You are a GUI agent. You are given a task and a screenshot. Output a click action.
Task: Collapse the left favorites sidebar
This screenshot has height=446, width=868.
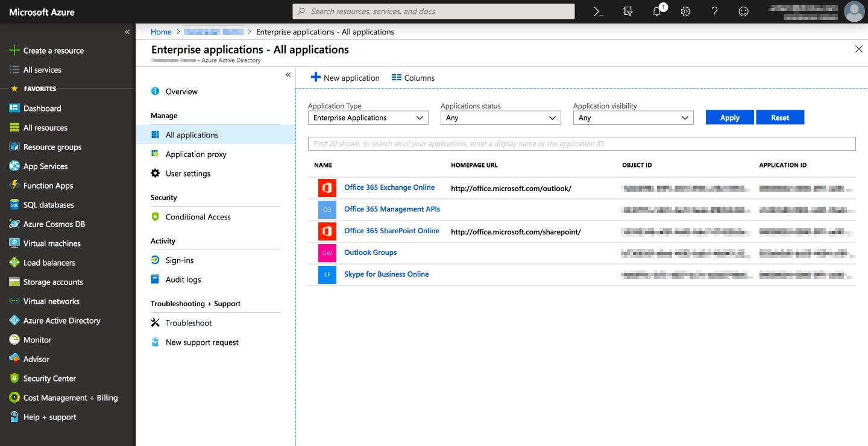(127, 32)
